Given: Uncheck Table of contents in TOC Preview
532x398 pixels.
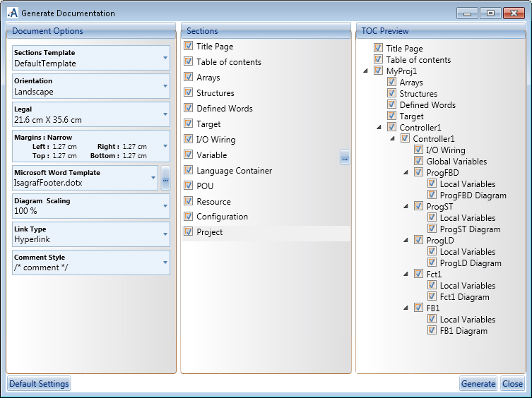Looking at the screenshot, I should [x=378, y=59].
